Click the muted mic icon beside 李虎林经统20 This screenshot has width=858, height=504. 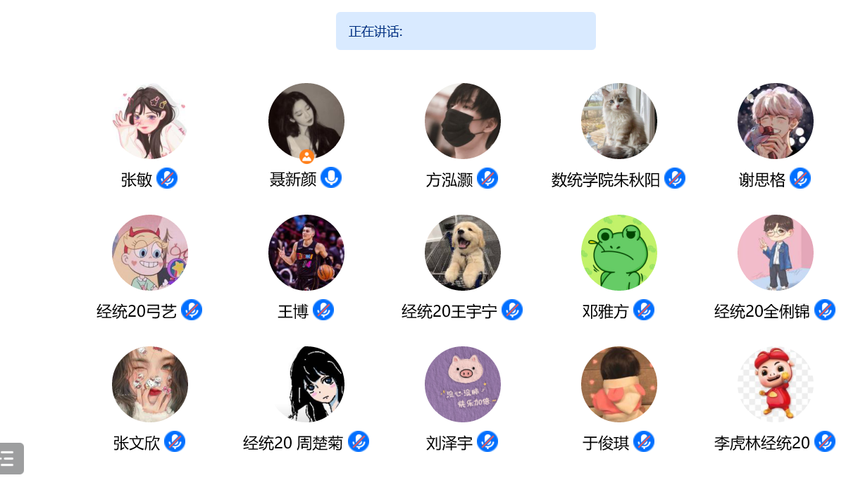(825, 441)
